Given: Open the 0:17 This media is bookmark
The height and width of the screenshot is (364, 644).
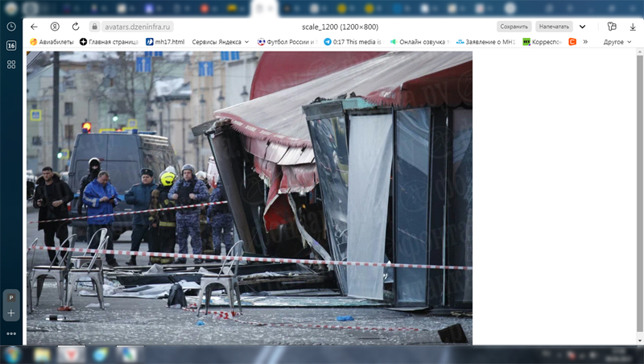Looking at the screenshot, I should pos(353,42).
